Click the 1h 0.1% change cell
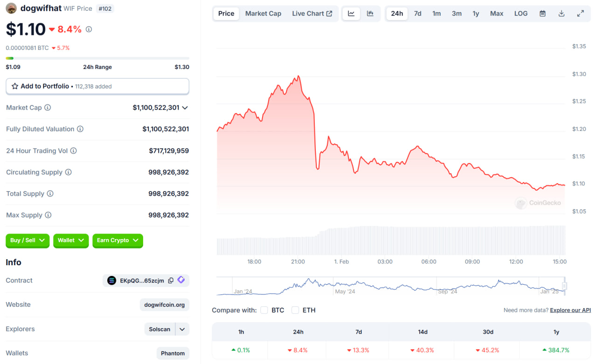 coord(241,350)
